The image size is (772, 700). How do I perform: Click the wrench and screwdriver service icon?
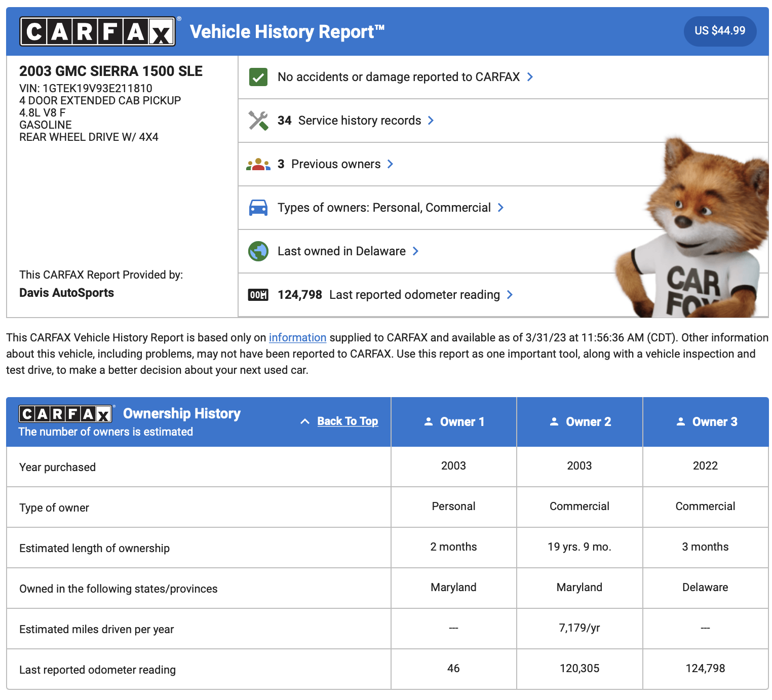click(x=258, y=121)
